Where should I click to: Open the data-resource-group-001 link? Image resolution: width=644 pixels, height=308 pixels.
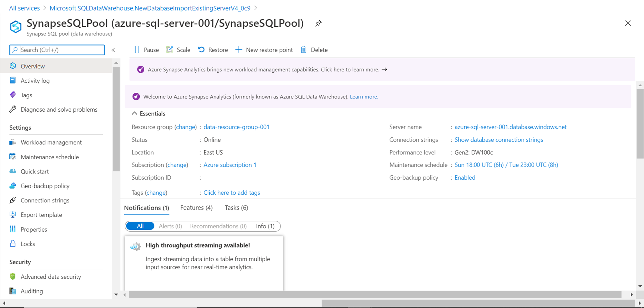click(x=236, y=127)
